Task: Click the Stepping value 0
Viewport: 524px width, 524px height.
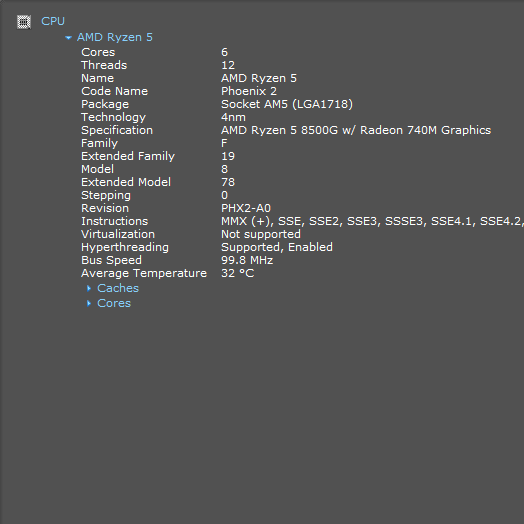Action: click(225, 195)
